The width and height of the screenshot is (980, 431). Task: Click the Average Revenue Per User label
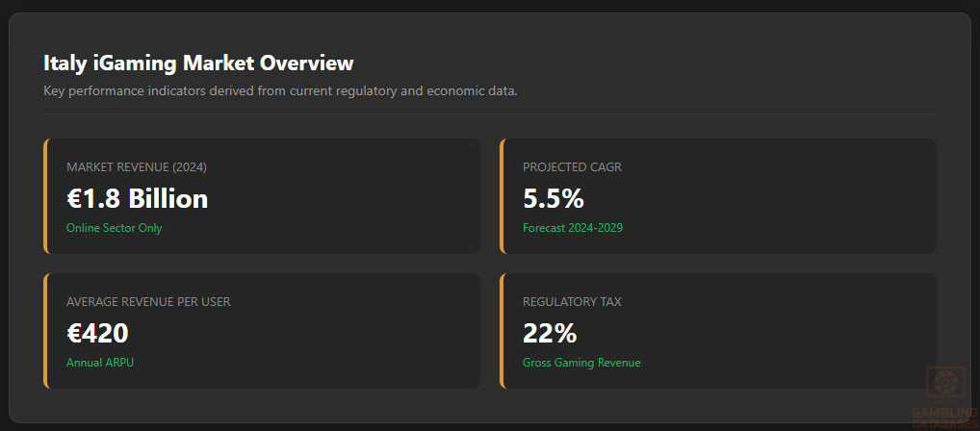pos(148,302)
